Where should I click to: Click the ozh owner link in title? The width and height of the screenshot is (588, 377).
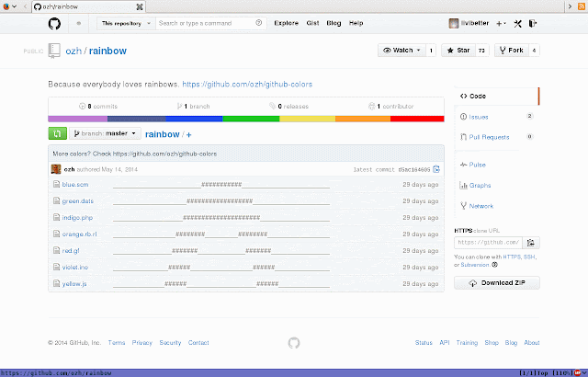coord(73,51)
